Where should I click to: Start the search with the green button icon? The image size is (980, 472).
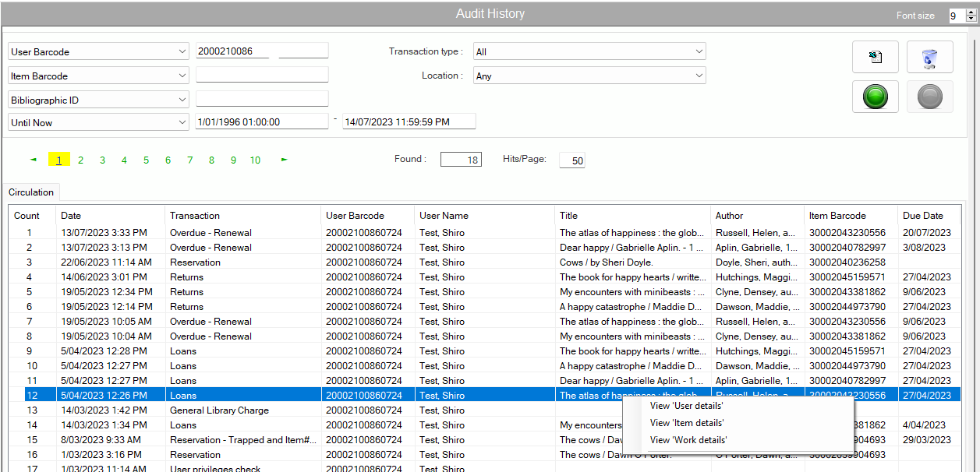(x=875, y=97)
